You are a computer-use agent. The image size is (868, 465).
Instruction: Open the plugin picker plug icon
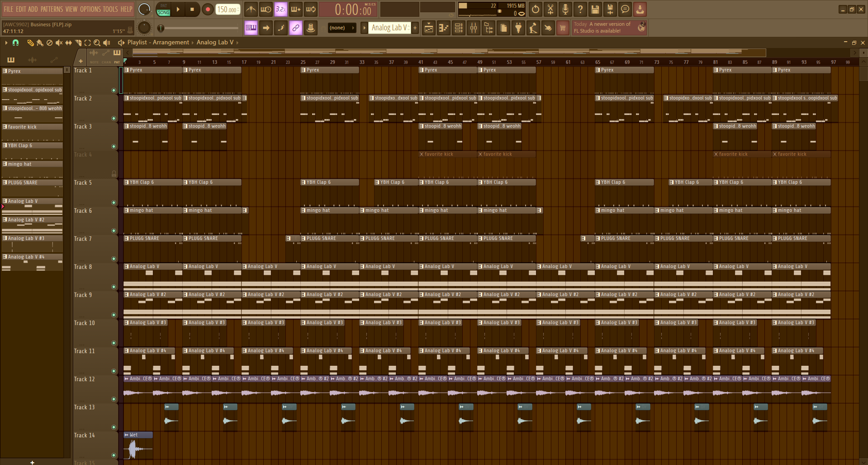[x=518, y=28]
